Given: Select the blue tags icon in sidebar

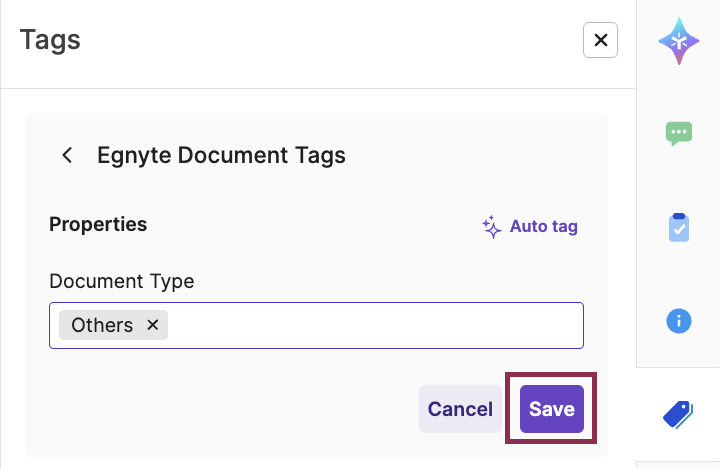Looking at the screenshot, I should point(678,414).
